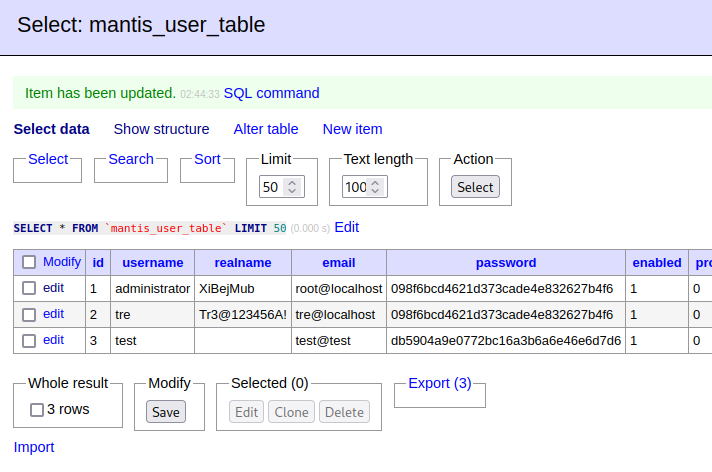The width and height of the screenshot is (712, 472).
Task: Click the SELECT query text
Action: 150,228
